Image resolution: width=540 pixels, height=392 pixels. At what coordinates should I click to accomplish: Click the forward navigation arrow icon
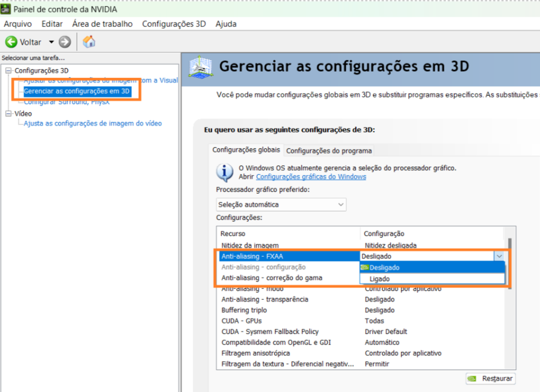pyautogui.click(x=65, y=42)
